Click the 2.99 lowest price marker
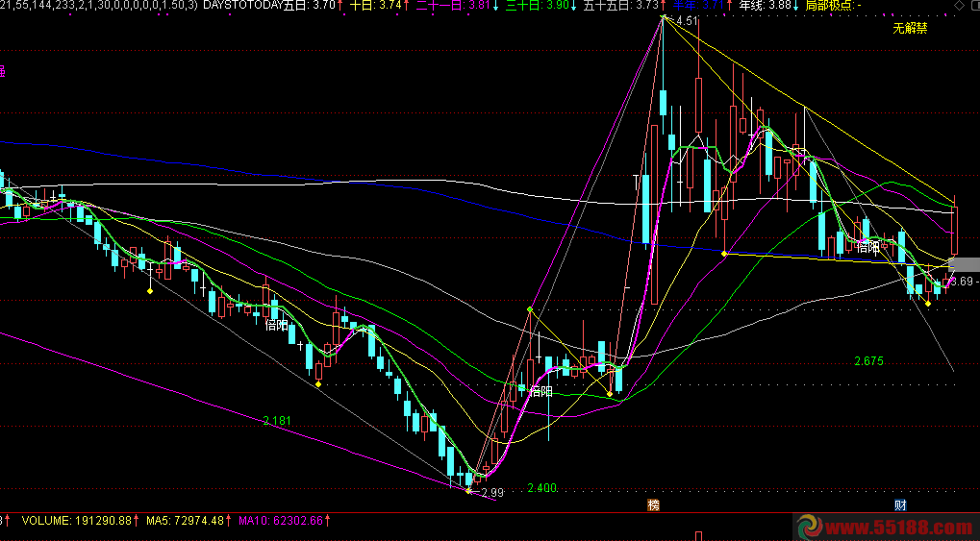 [x=491, y=493]
